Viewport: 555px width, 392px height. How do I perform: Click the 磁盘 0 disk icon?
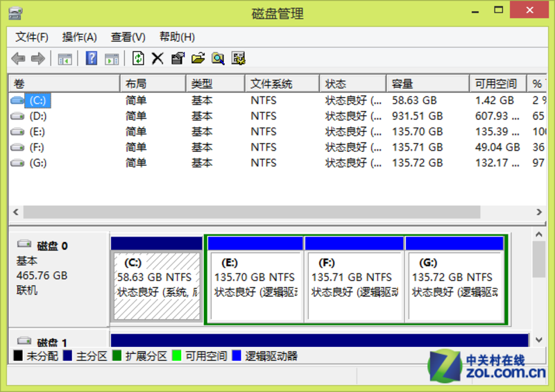24,244
